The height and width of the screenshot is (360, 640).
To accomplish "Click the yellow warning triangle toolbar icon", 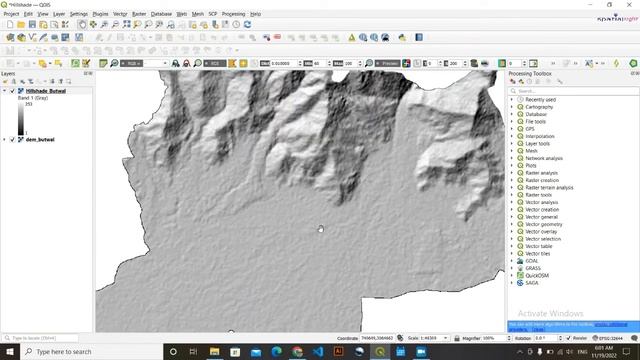I will click(351, 38).
